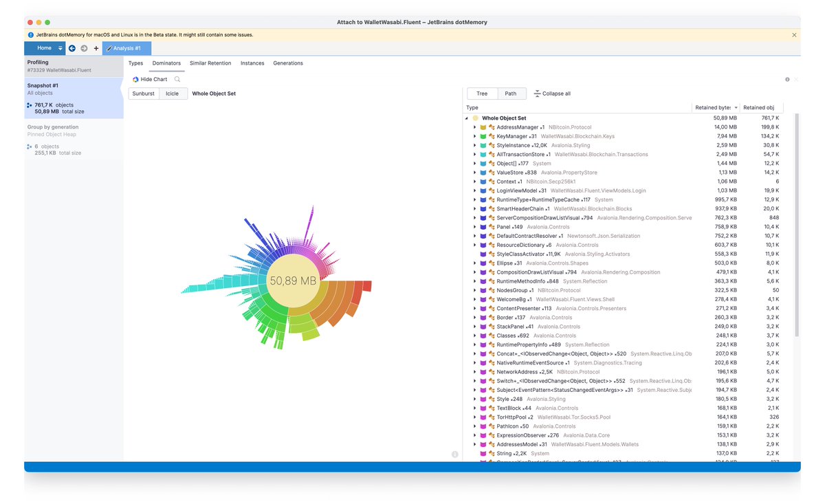Image resolution: width=825 pixels, height=504 pixels.
Task: Expand the Context tree node
Action: [474, 182]
